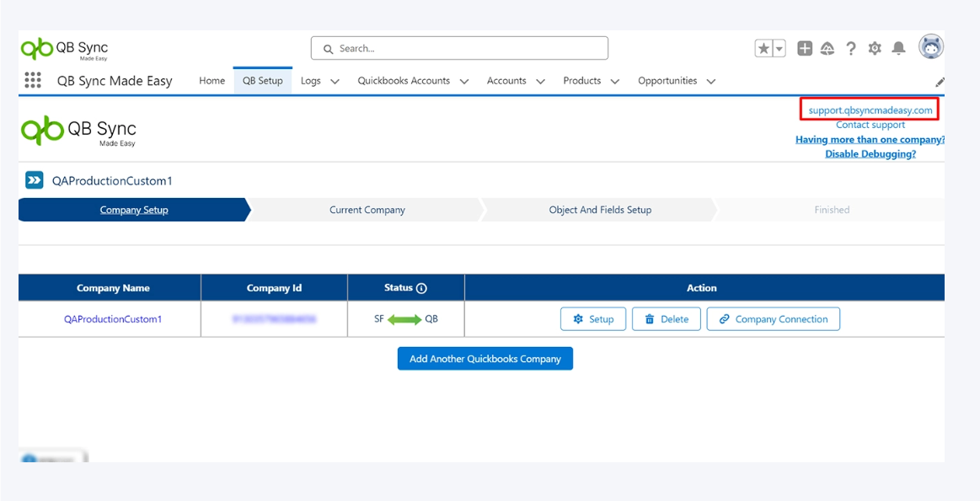This screenshot has height=501, width=980.
Task: Click the SF to QB sync arrow
Action: pyautogui.click(x=404, y=319)
